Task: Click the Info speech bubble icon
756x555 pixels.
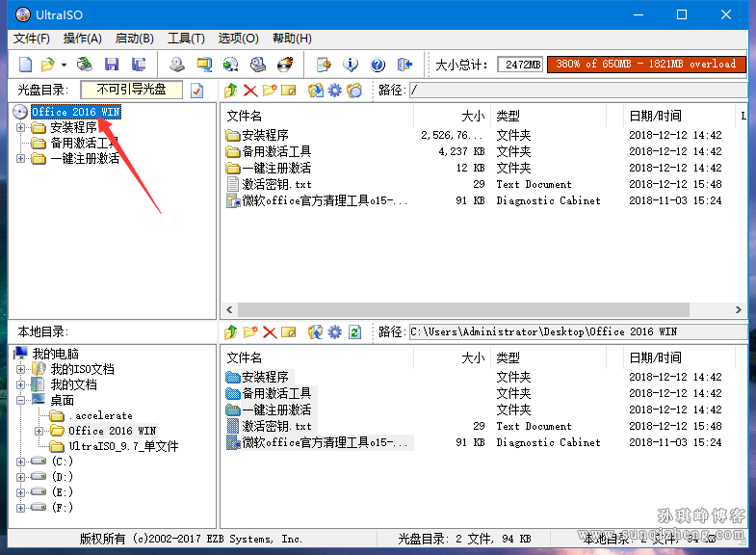Action: click(x=351, y=65)
